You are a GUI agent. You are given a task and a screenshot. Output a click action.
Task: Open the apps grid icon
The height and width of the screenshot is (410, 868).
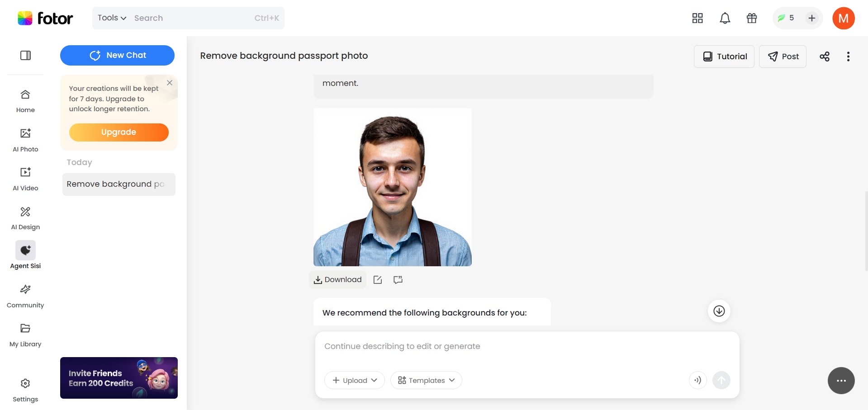pyautogui.click(x=697, y=18)
